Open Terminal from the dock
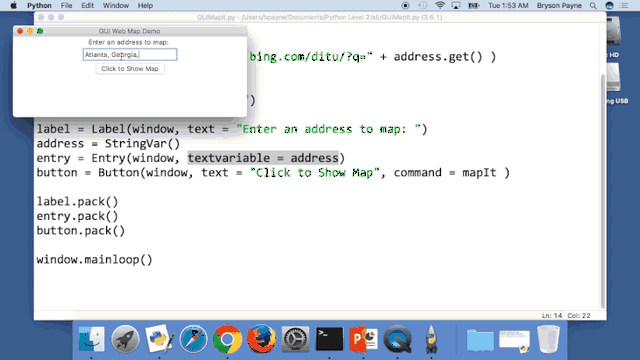Viewport: 640px width, 360px height. point(329,339)
